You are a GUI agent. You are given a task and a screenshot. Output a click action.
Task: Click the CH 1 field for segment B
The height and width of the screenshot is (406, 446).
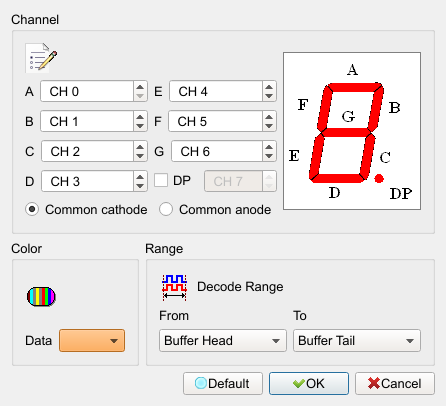click(x=87, y=121)
